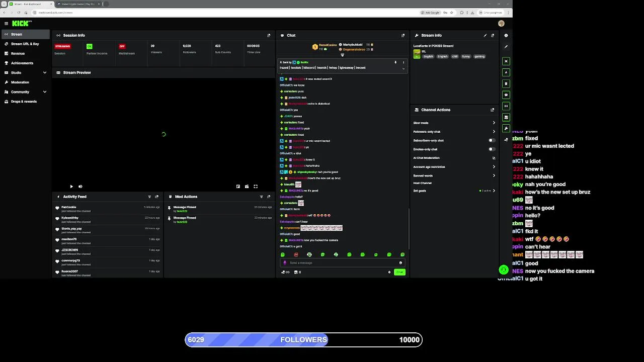Toggle the Activity Feed widget in right toolbar
The width and height of the screenshot is (644, 362).
506,72
